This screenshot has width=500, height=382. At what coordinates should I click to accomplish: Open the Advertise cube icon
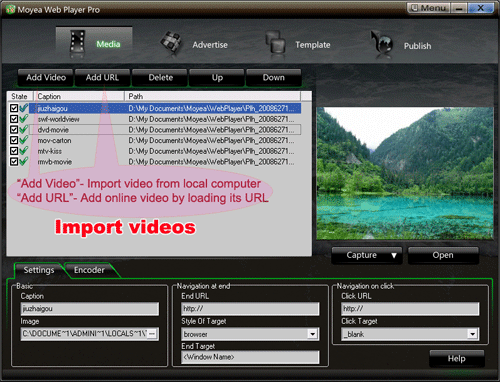pyautogui.click(x=171, y=43)
